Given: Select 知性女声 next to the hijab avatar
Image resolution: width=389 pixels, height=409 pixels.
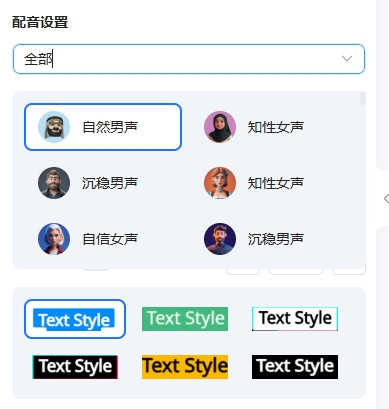Looking at the screenshot, I should [x=276, y=127].
